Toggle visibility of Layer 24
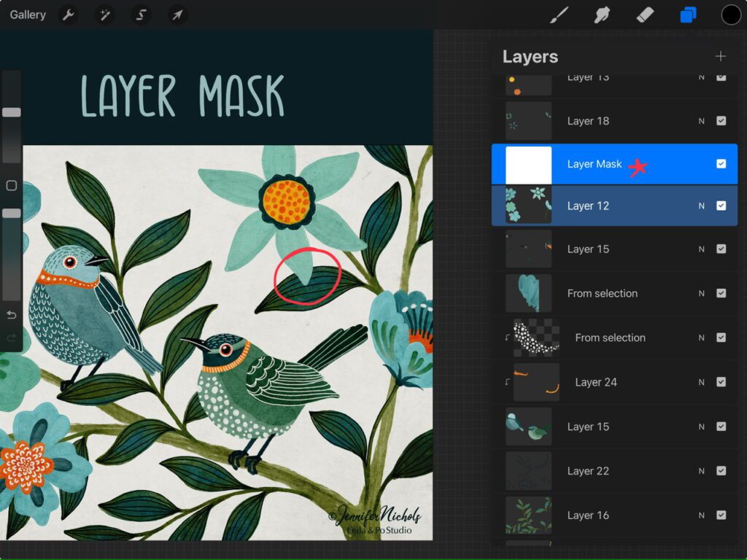 (721, 382)
